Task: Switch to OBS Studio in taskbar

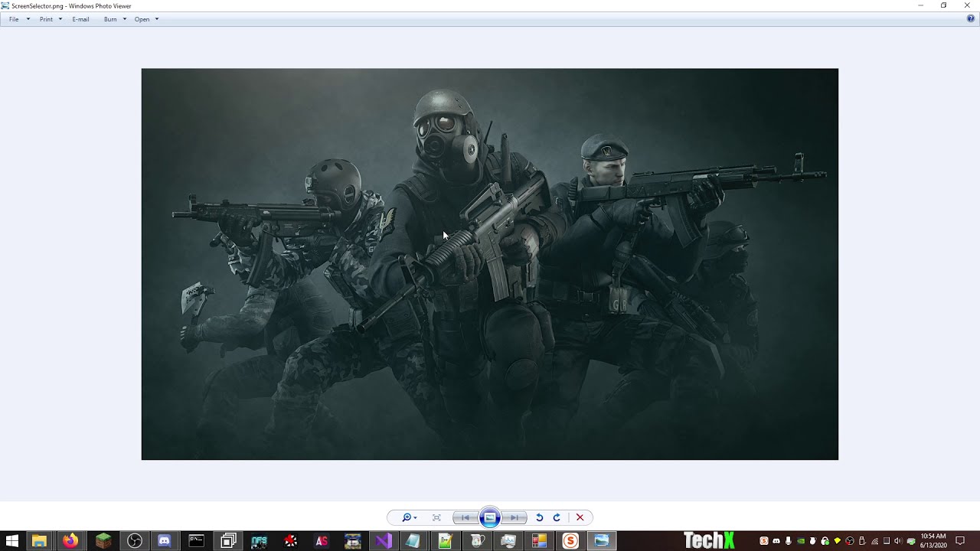Action: (135, 541)
